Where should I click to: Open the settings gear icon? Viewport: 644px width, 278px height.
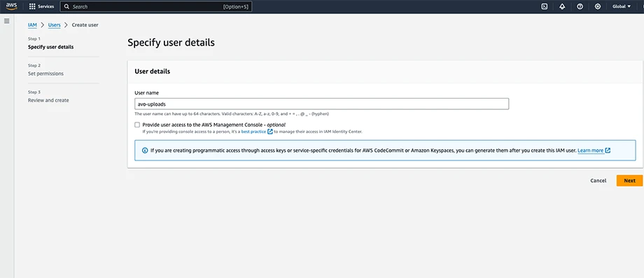pos(598,6)
